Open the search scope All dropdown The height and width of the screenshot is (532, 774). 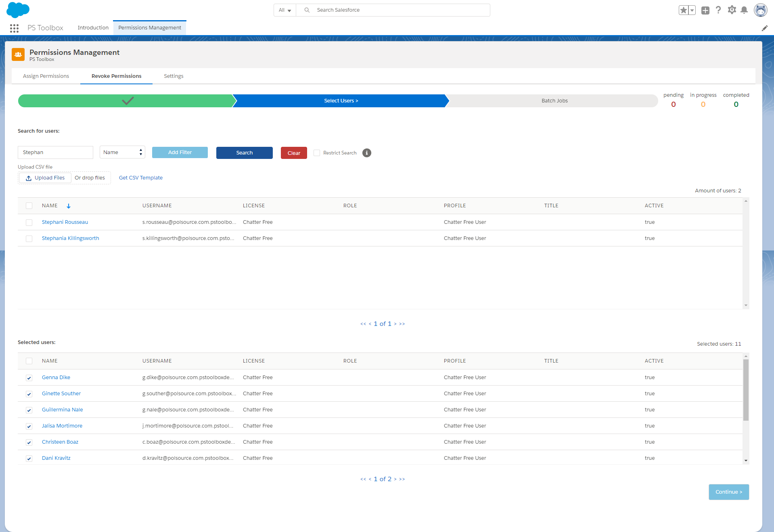285,10
